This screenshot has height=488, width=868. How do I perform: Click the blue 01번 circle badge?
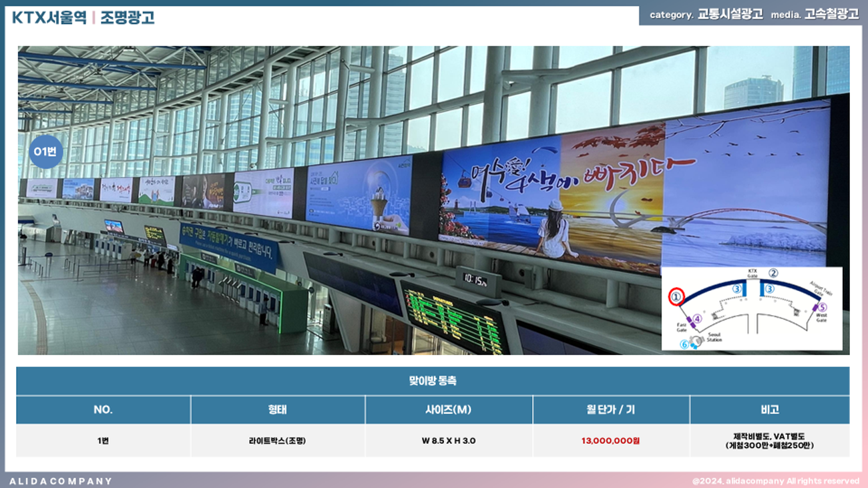pyautogui.click(x=46, y=153)
